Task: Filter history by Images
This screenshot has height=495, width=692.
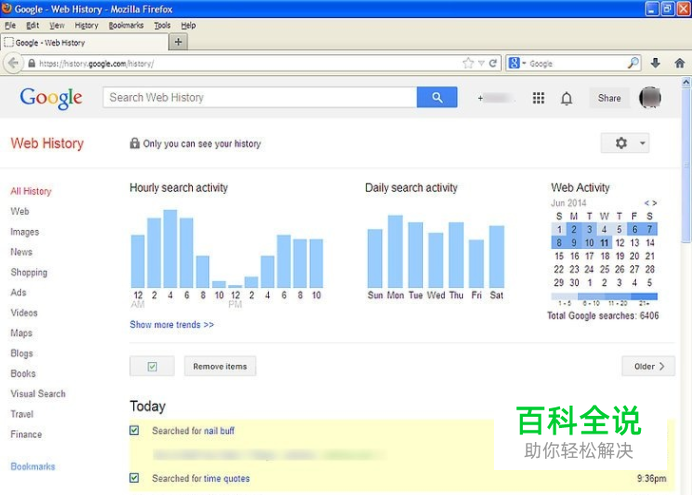Action: pyautogui.click(x=25, y=232)
